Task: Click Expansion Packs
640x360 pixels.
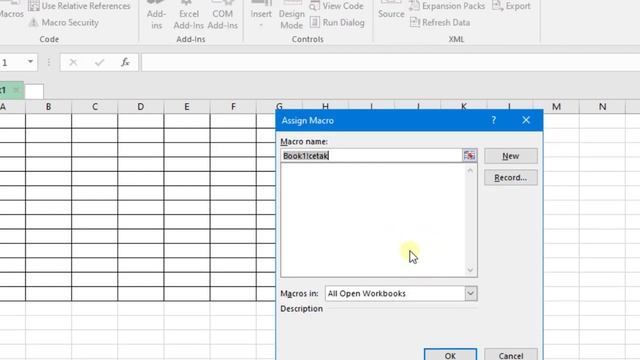Action: (x=447, y=6)
